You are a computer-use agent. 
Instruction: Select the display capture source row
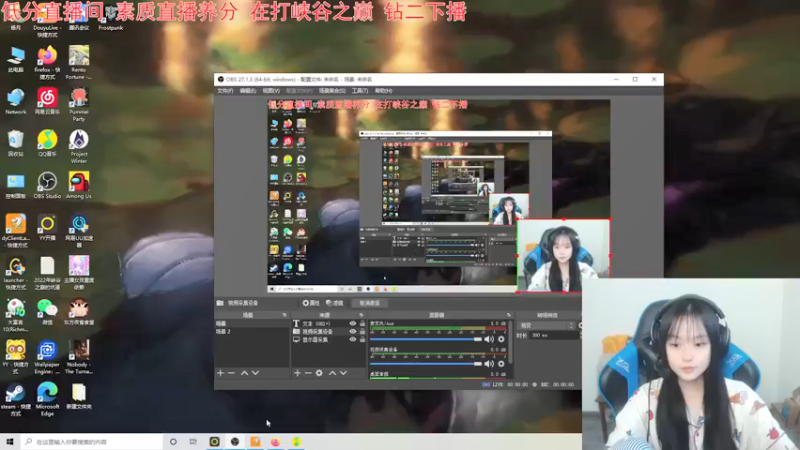(x=329, y=339)
